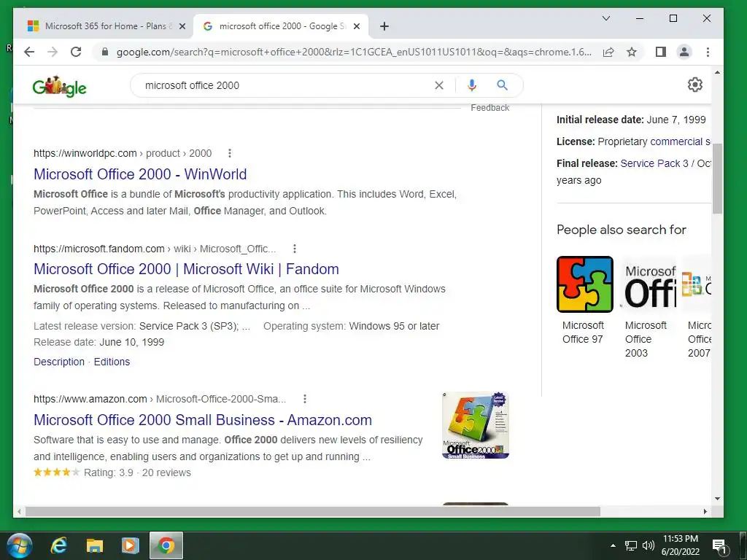Click the winworldpc.com breadcrumb URL
The width and height of the screenshot is (747, 560).
(x=123, y=153)
